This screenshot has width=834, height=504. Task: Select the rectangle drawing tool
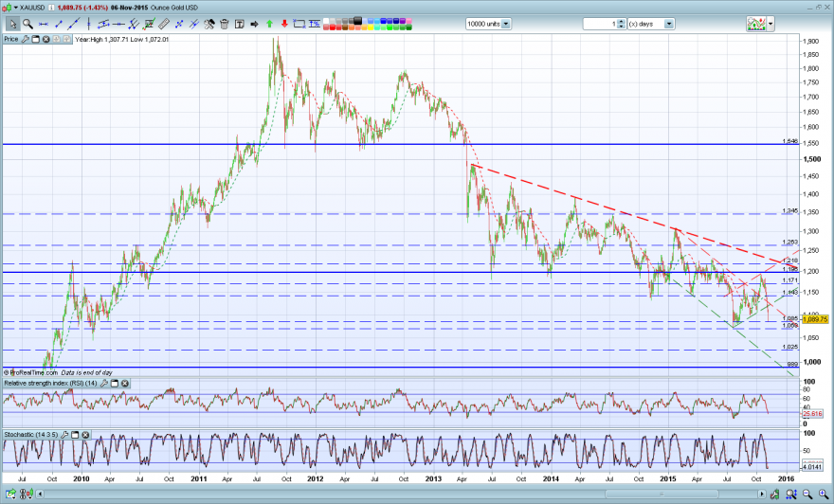click(299, 24)
